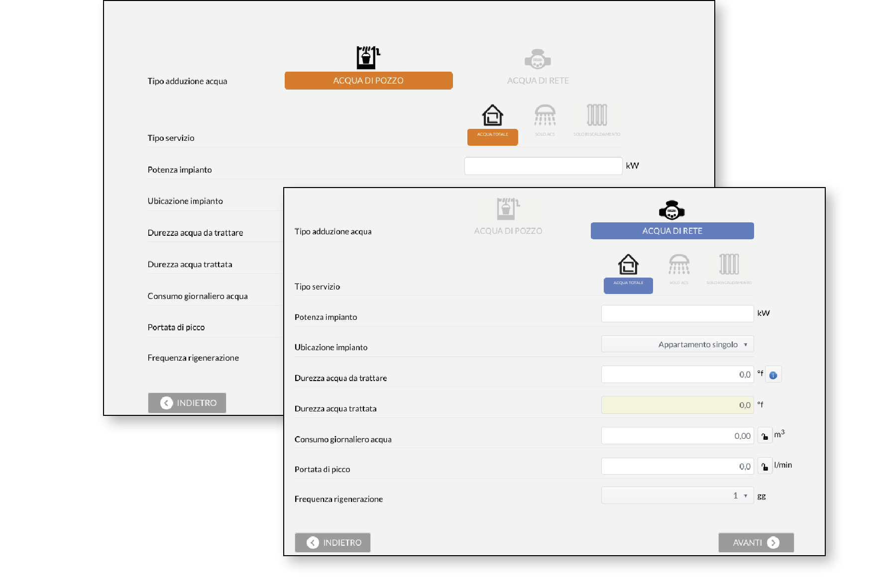
Task: Click the yellow Durezza acqua trattata field
Action: [x=677, y=405]
